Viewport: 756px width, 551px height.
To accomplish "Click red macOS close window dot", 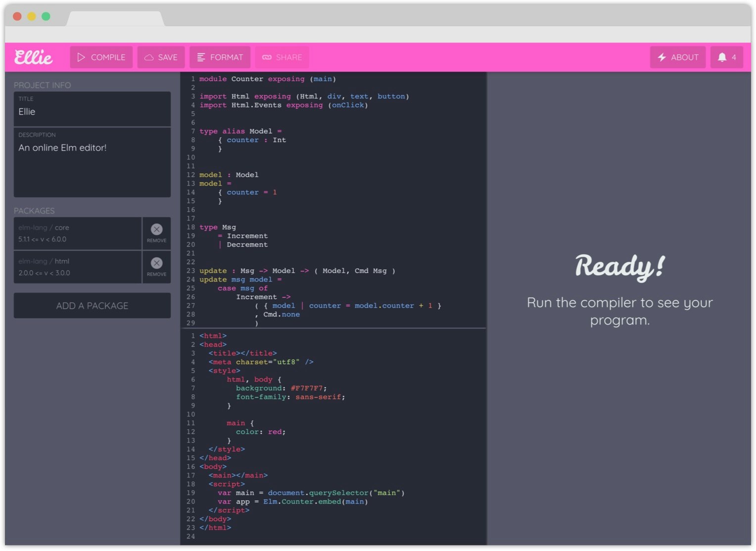I will click(17, 16).
